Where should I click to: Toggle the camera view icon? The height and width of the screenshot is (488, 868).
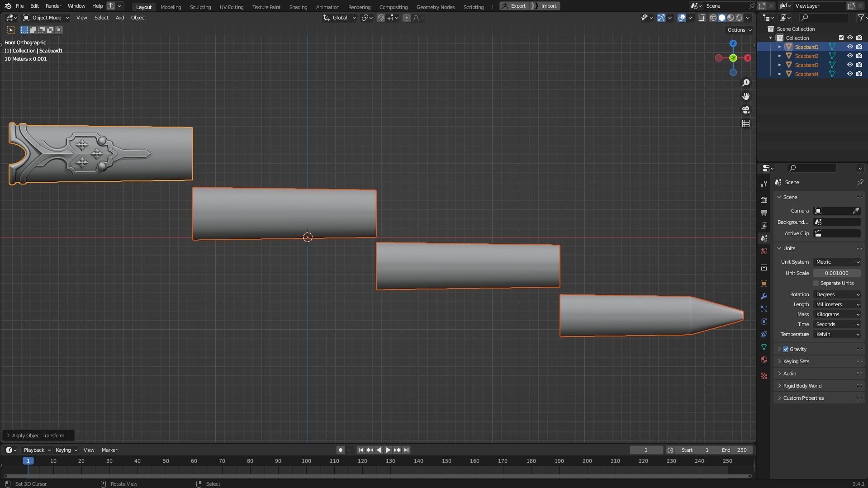point(746,110)
